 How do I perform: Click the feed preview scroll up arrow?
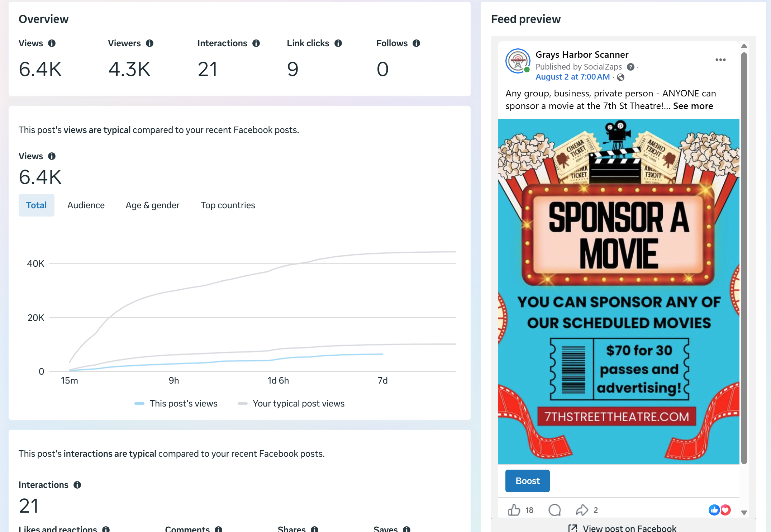coord(744,46)
